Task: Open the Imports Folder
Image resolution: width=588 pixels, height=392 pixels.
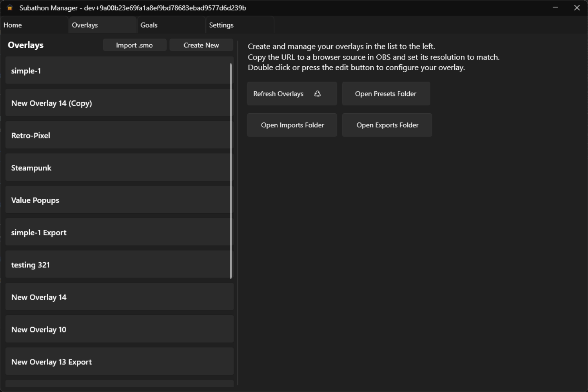Action: [292, 125]
